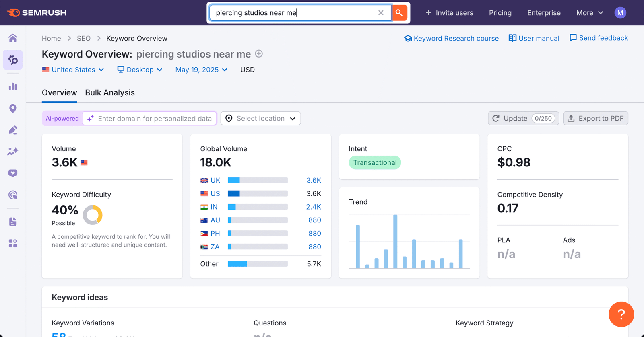Viewport: 644px width, 337px height.
Task: Open the May 19, 2025 date dropdown
Action: coord(201,70)
